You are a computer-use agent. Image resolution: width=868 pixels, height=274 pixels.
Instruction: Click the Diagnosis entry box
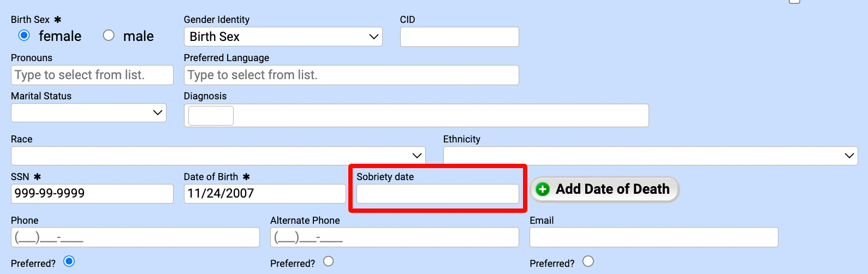pyautogui.click(x=417, y=116)
